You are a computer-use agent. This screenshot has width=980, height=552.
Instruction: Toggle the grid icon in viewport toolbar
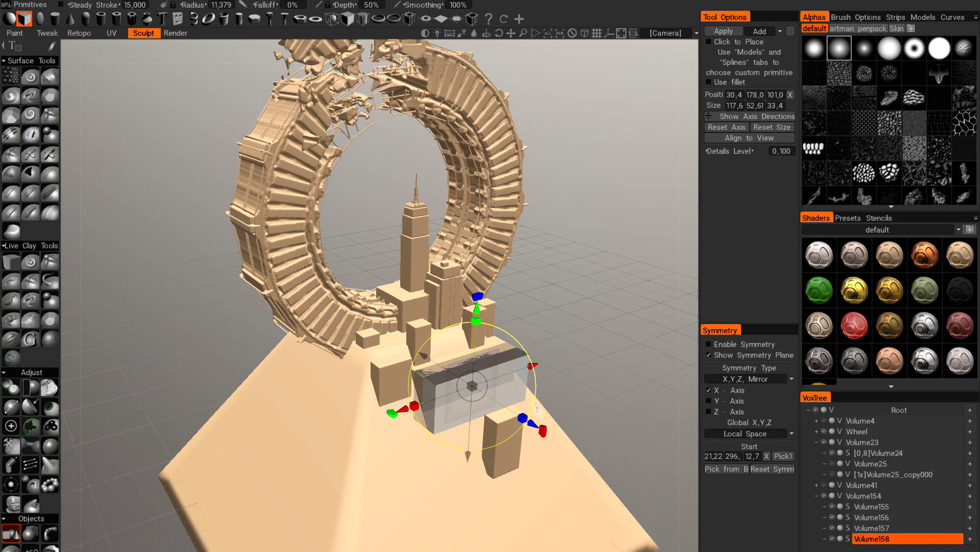(x=597, y=33)
